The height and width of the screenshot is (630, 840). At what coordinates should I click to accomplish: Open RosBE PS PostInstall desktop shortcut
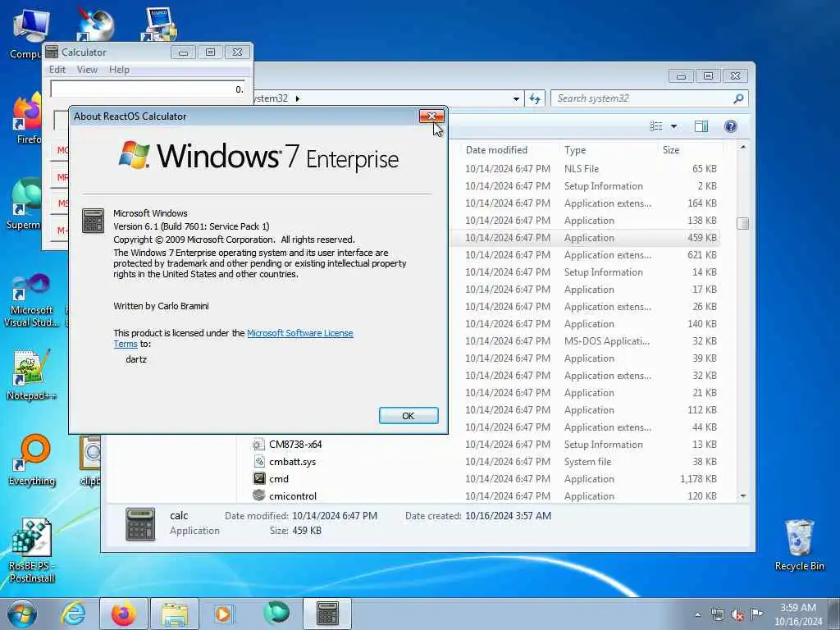(x=32, y=550)
